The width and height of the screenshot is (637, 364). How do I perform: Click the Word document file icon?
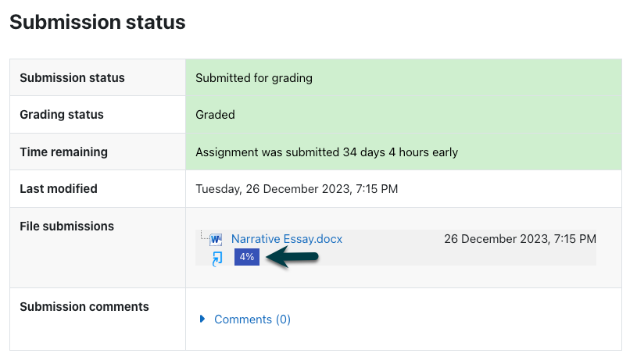[x=216, y=240]
